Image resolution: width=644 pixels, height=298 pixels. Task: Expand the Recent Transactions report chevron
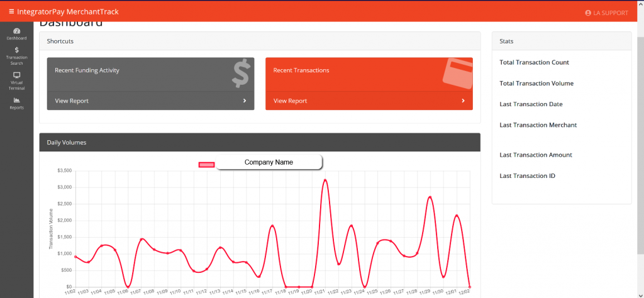[x=463, y=101]
